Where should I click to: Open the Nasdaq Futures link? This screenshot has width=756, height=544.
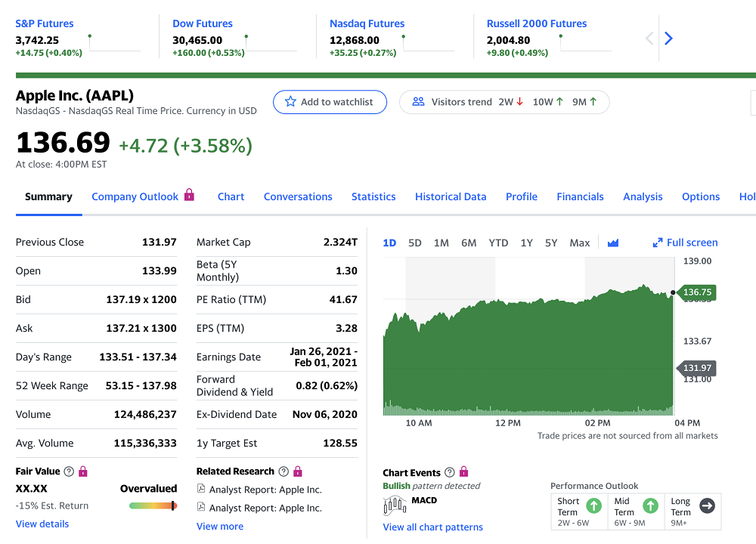point(367,23)
